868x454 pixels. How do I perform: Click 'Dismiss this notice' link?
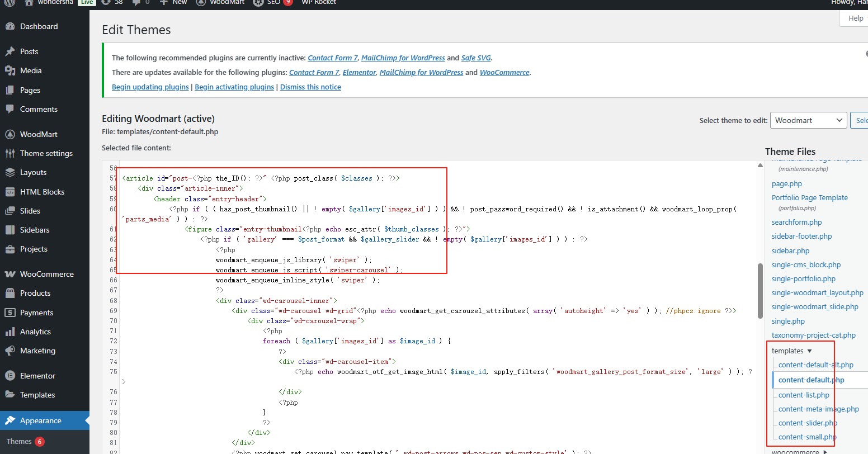click(x=310, y=87)
